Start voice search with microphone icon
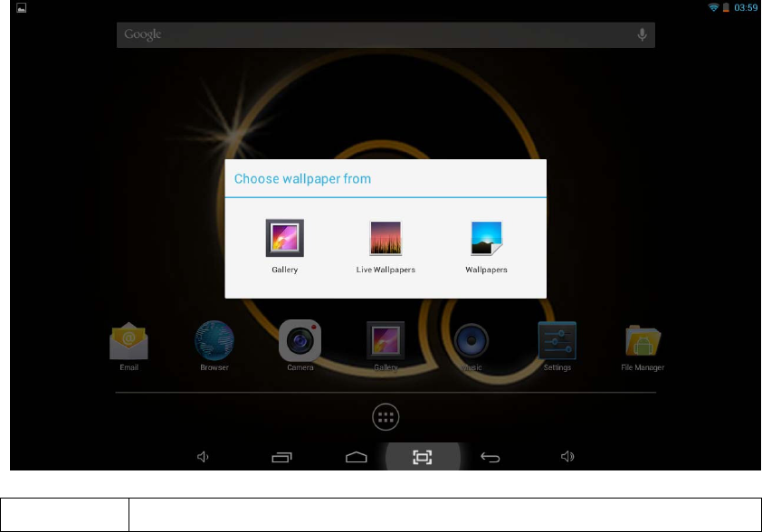 [x=642, y=34]
